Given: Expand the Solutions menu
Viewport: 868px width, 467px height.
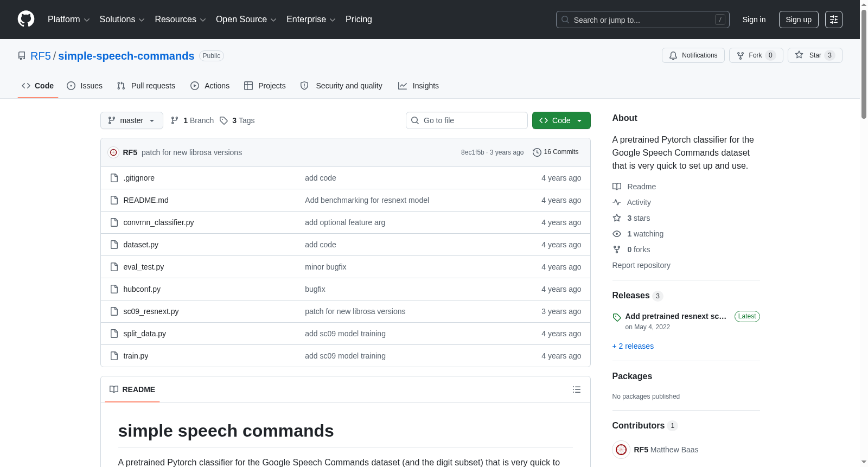Looking at the screenshot, I should (x=122, y=20).
